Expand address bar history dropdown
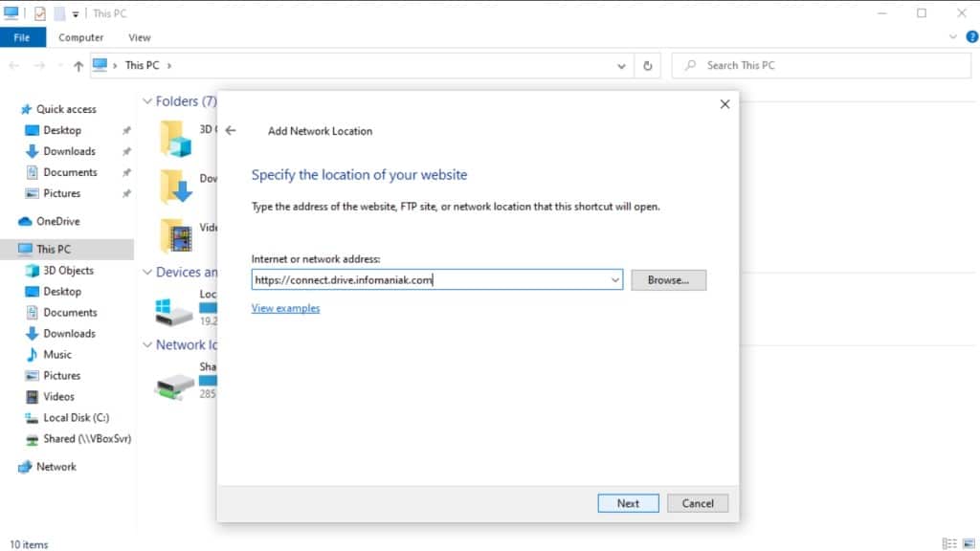Image resolution: width=980 pixels, height=551 pixels. point(621,66)
